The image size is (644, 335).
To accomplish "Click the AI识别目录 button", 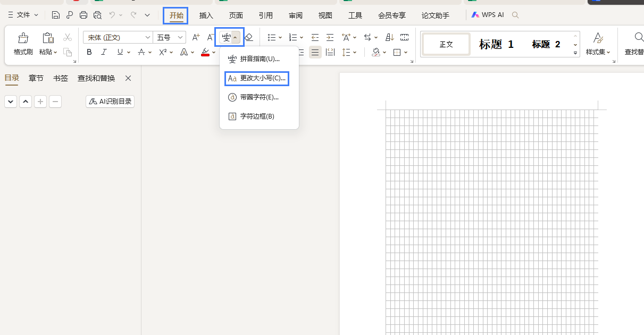I will point(110,102).
